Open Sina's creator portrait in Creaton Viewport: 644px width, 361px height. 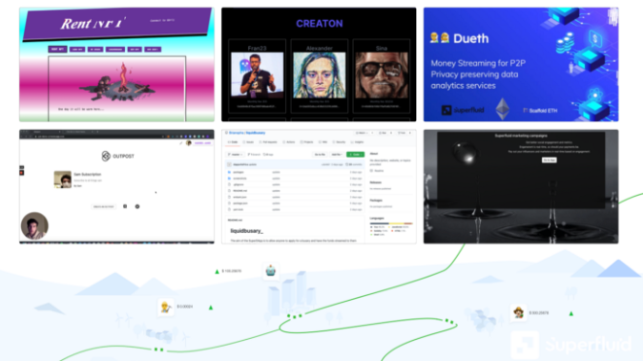click(x=382, y=75)
